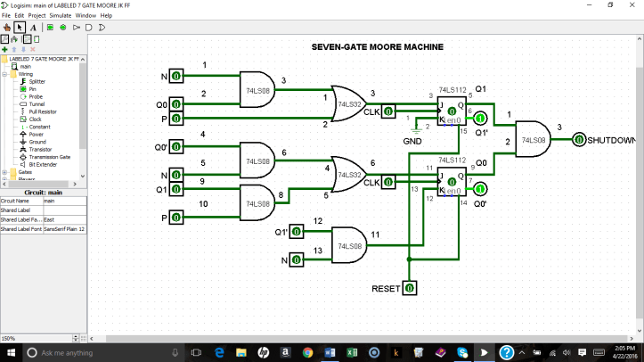Select Splitter in the Wiring list
Viewport: 644px width, 362px height.
(37, 81)
